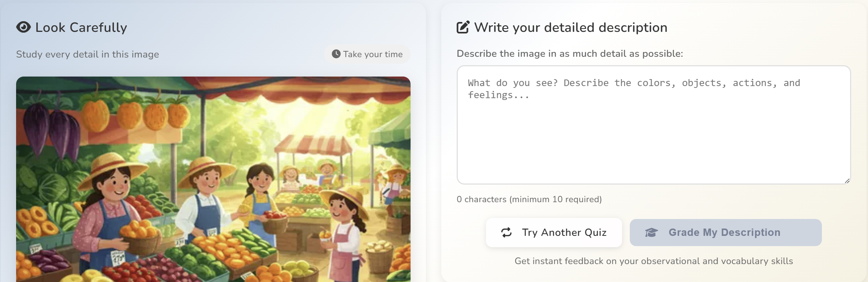Click the pencil edit icon beside Write your detailed description
The image size is (868, 282).
click(463, 27)
